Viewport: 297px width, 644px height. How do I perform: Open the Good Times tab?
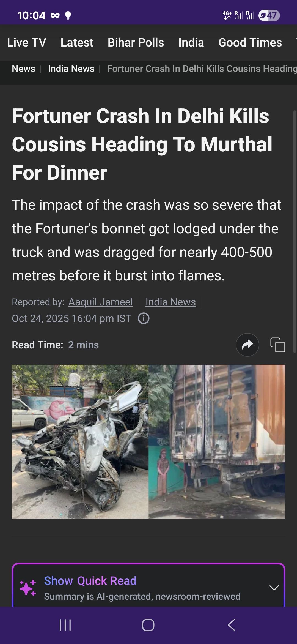coord(250,43)
